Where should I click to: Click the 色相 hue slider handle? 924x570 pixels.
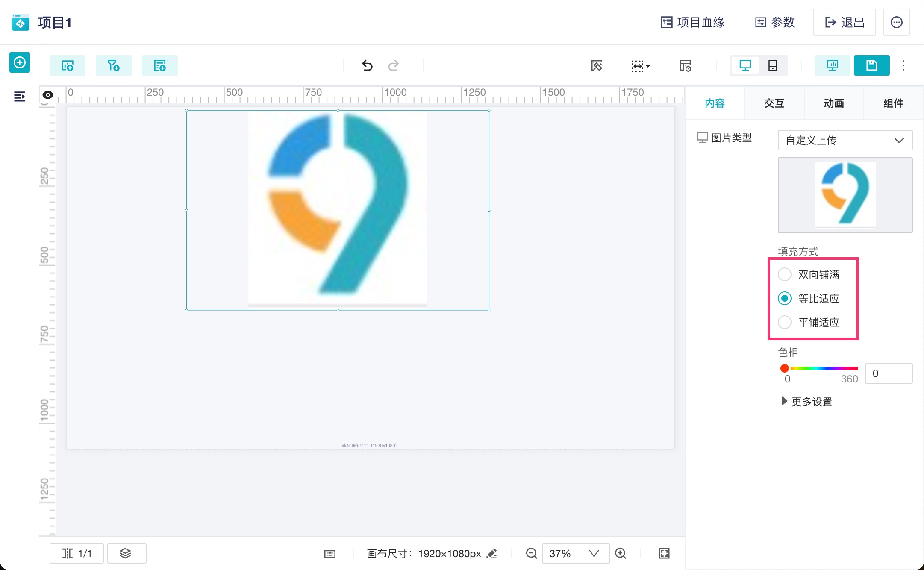tap(785, 368)
